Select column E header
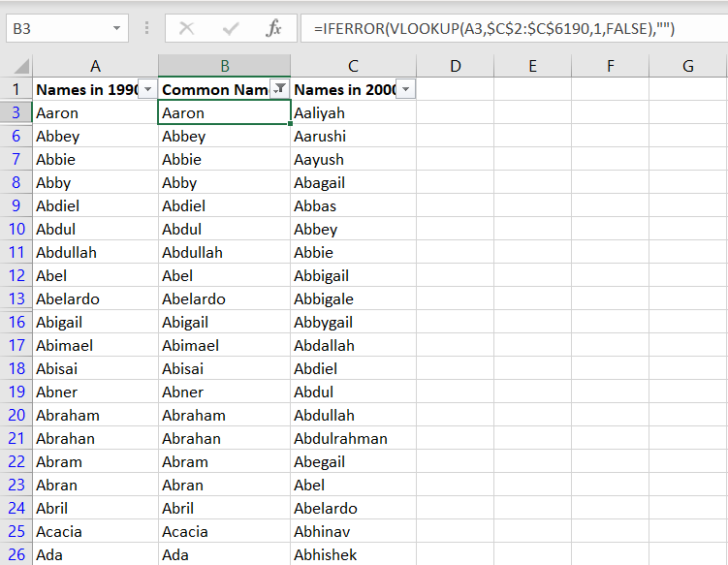Screen dimensions: 728x565 pos(532,66)
